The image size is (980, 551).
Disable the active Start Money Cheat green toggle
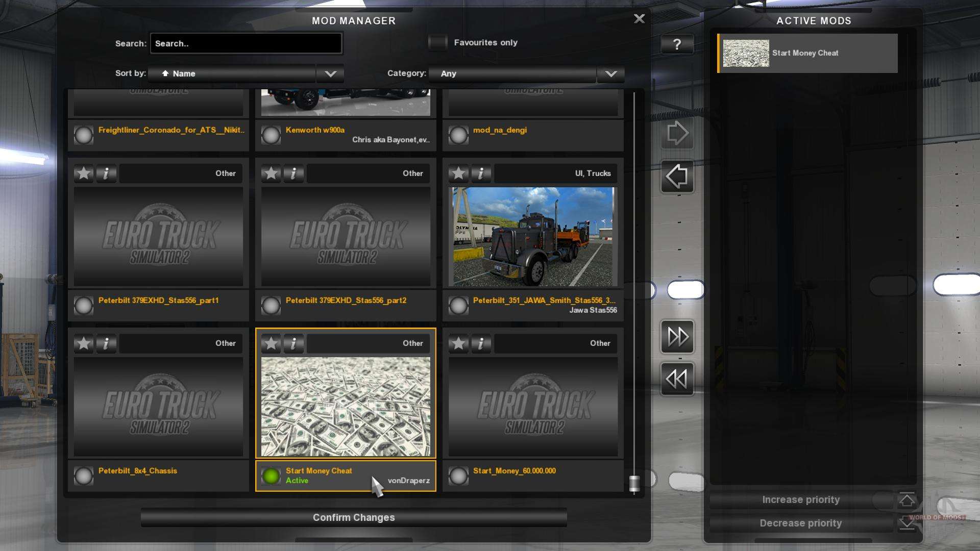coord(271,476)
